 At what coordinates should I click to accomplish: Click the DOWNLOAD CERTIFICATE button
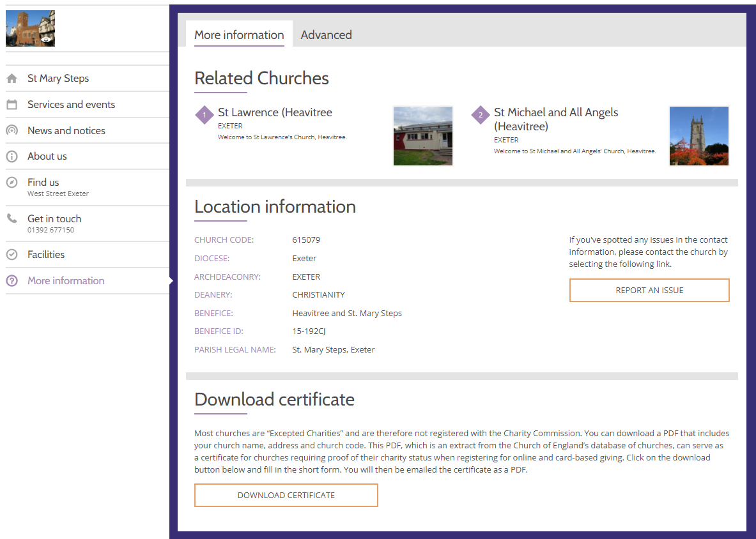(286, 495)
